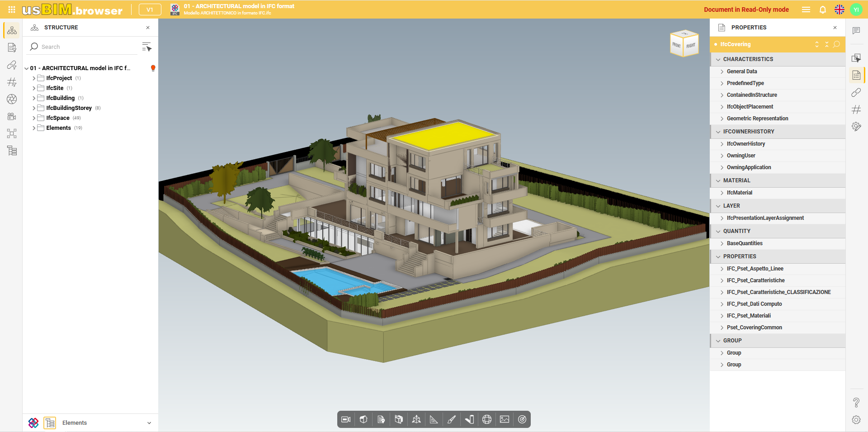Open the comments icon in right sidebar
Viewport: 868px width, 432px height.
click(856, 31)
